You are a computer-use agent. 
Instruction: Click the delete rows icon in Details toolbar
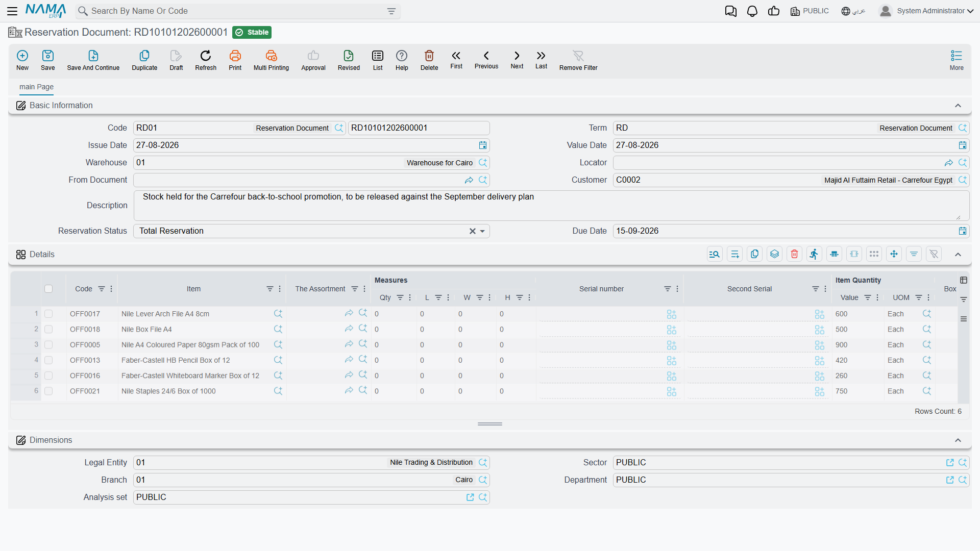(795, 254)
